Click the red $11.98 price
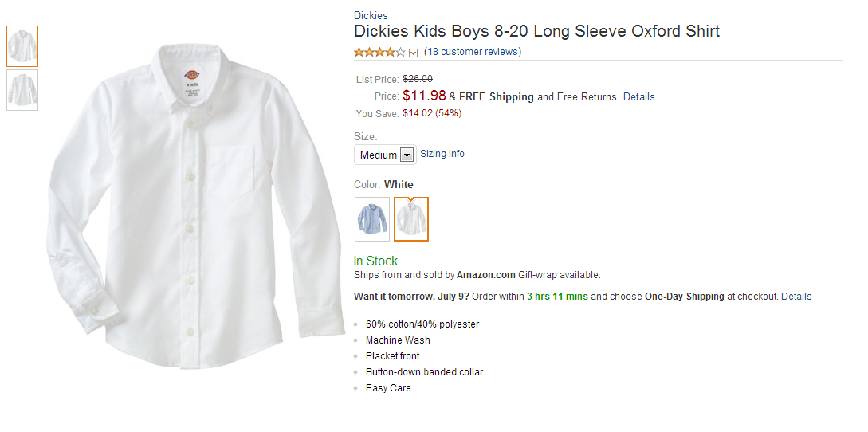868x432 pixels. point(424,96)
